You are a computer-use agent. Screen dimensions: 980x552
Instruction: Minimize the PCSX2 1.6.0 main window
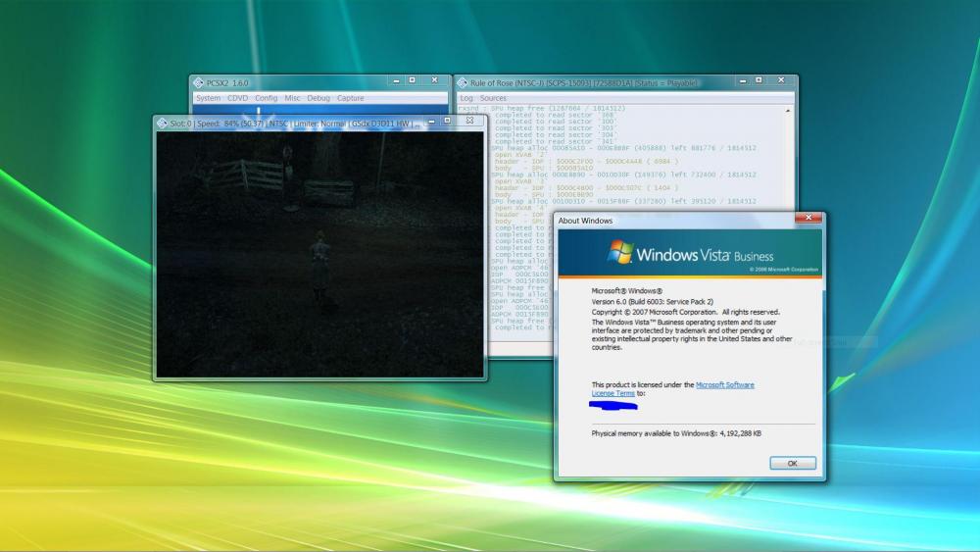tap(396, 80)
